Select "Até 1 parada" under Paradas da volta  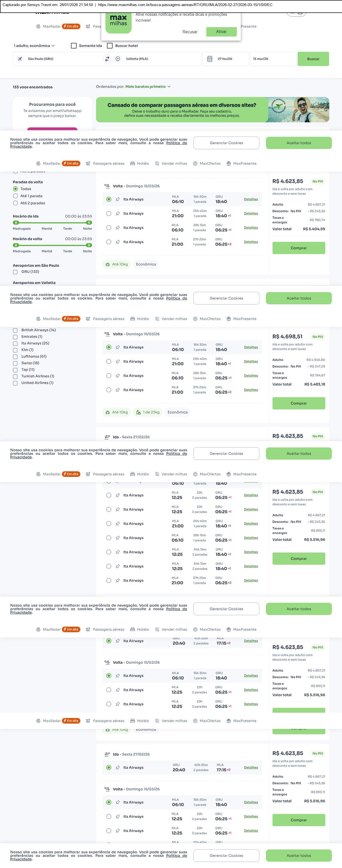15,196
